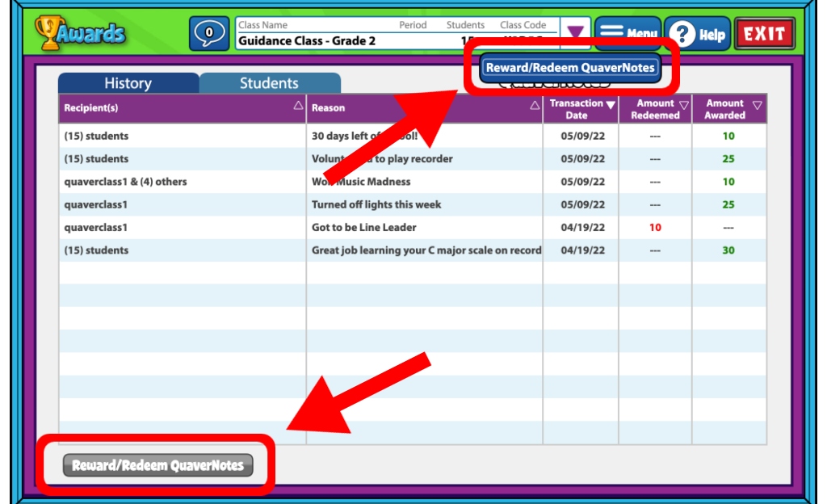Click date 04/19/22 in the Line Leader row
The width and height of the screenshot is (827, 504).
pyautogui.click(x=582, y=228)
